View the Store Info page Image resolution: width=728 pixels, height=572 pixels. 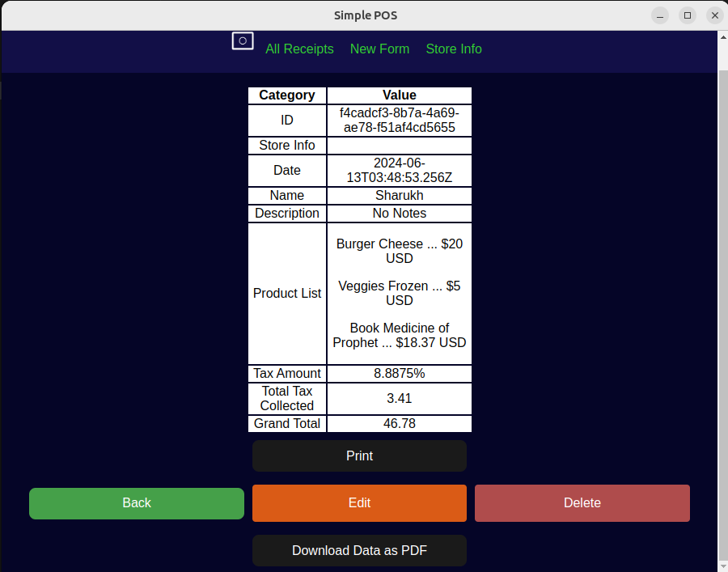pyautogui.click(x=453, y=49)
